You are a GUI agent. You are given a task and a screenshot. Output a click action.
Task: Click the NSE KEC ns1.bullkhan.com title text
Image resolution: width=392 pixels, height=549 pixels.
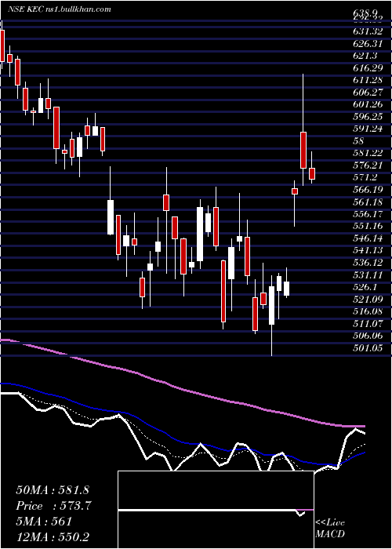(59, 9)
